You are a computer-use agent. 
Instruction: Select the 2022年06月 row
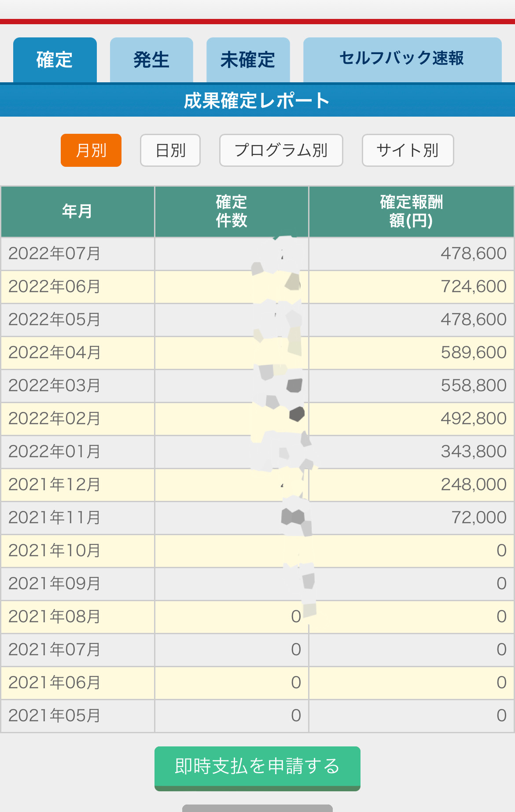coord(55,287)
